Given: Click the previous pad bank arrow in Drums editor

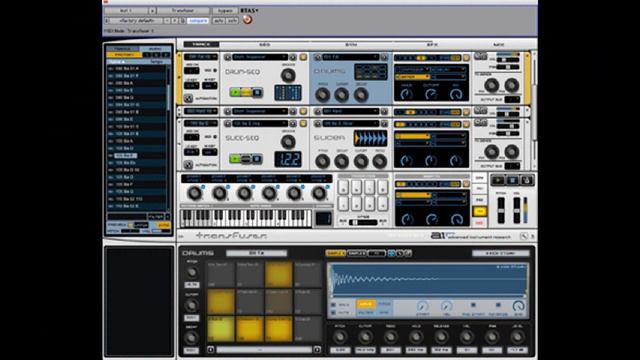Looking at the screenshot, I should 211,349.
